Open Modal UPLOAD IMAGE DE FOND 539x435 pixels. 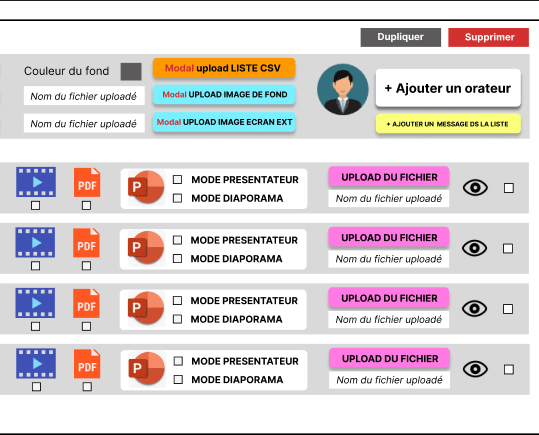pyautogui.click(x=224, y=95)
